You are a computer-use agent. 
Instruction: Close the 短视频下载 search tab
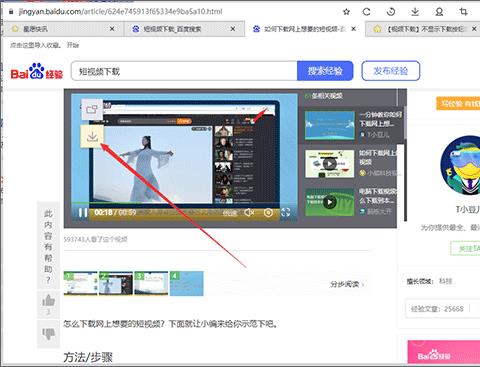[233, 29]
